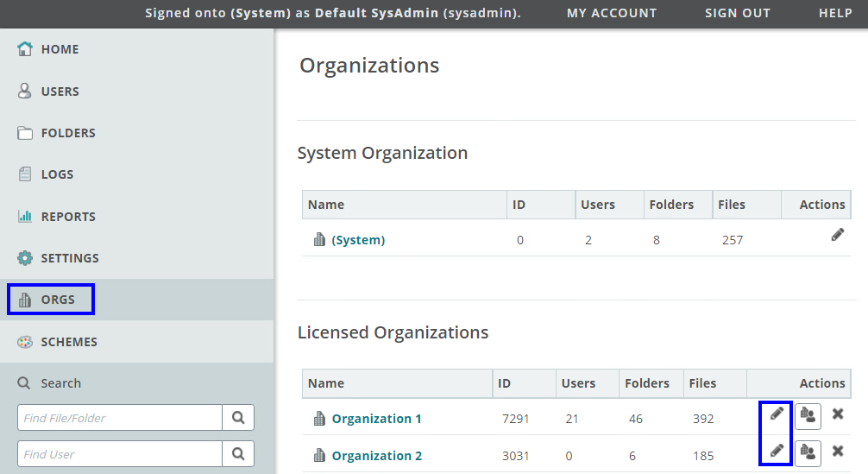868x474 pixels.
Task: Click the Users person icon
Action: (x=24, y=91)
